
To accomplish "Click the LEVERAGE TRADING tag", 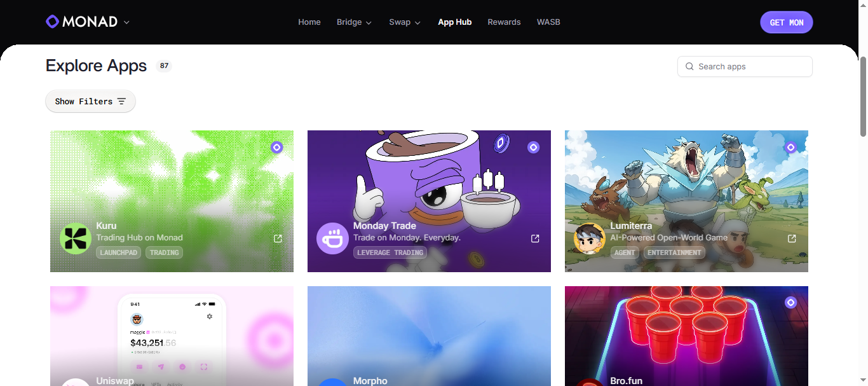I will [390, 252].
